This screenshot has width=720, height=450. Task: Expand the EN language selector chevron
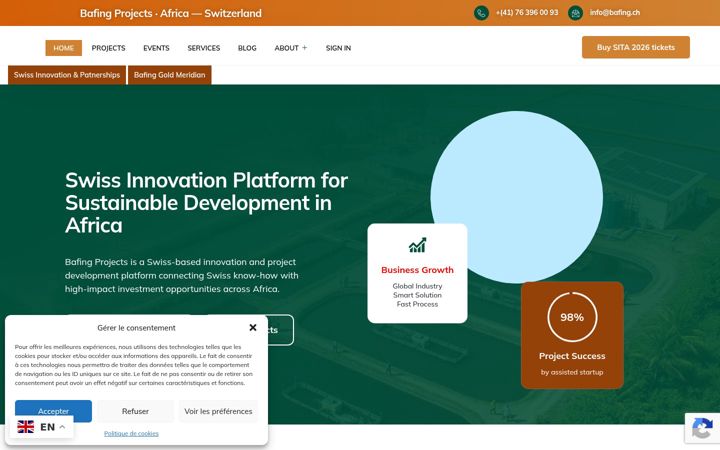[x=62, y=427]
